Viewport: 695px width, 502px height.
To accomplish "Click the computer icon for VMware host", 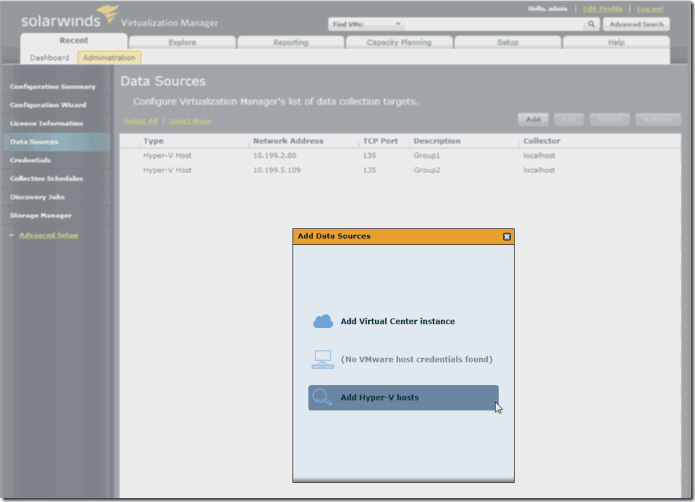I will [x=323, y=359].
